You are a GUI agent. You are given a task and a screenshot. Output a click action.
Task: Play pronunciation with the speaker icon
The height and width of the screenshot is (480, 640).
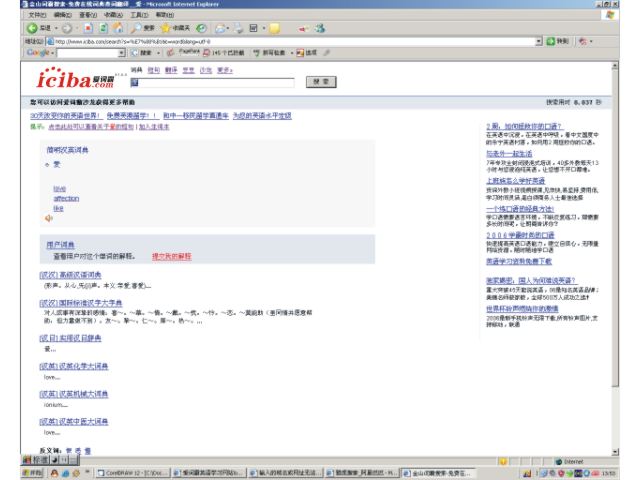tap(49, 218)
